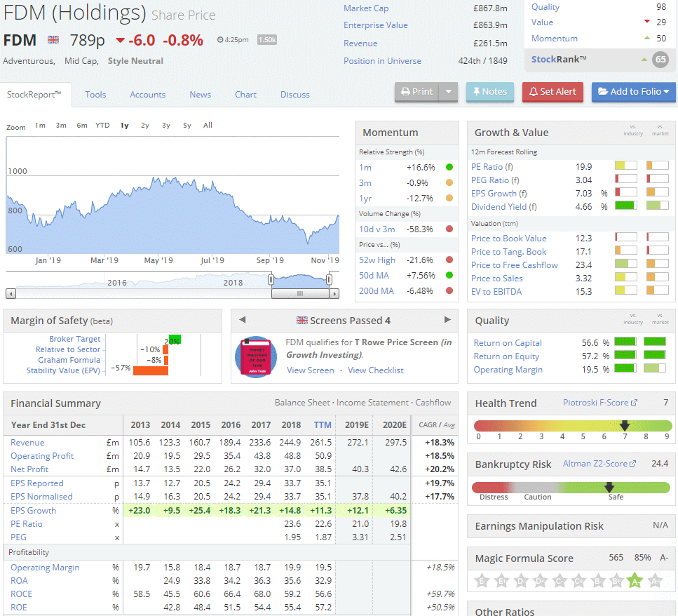Go to the News tab
Screen dimensions: 678x616
coord(201,94)
